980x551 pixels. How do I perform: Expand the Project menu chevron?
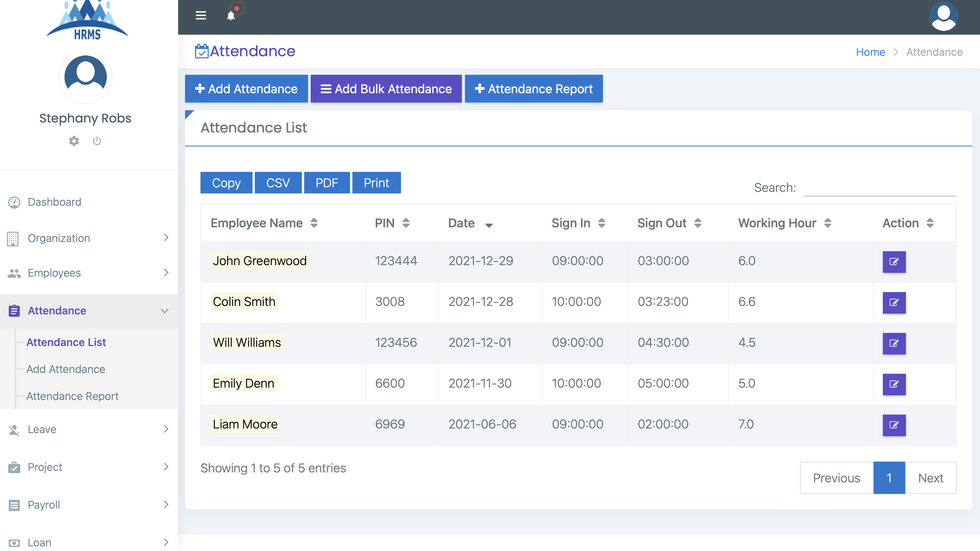166,467
